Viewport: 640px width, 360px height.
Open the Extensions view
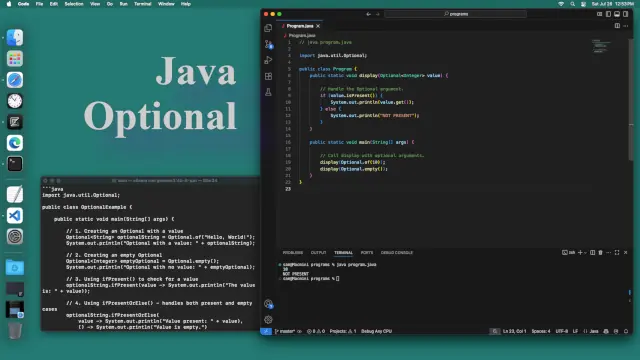click(268, 76)
